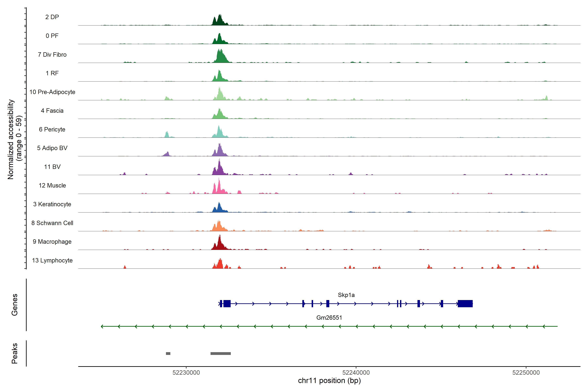Click the 52240000 axis tick label
588x392 pixels.
point(356,373)
